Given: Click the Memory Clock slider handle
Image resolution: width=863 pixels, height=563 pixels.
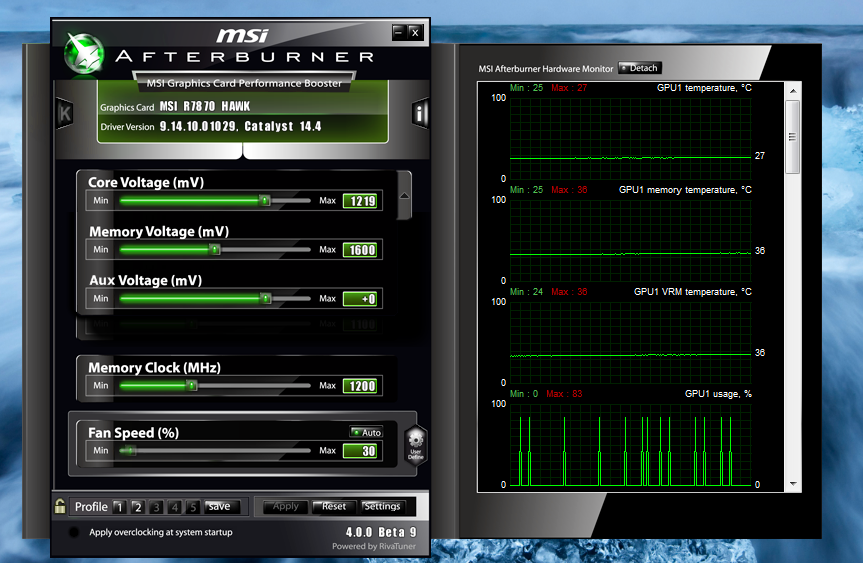Looking at the screenshot, I should coord(192,385).
